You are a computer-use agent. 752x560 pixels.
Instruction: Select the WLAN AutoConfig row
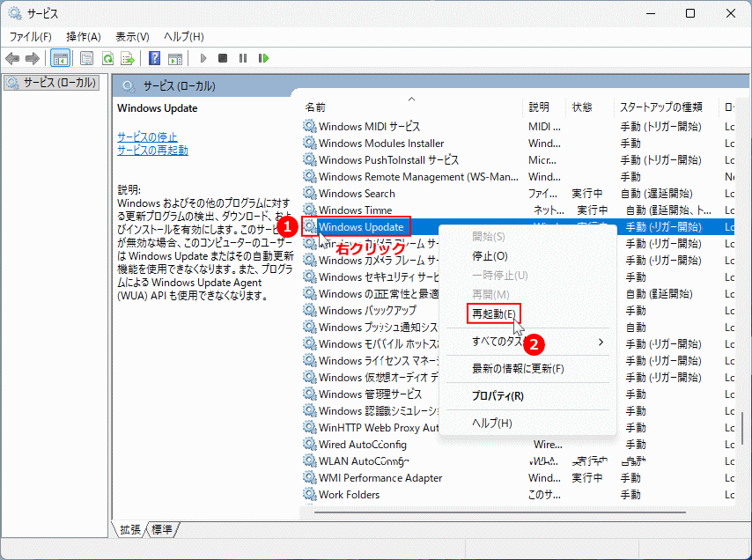(x=518, y=461)
